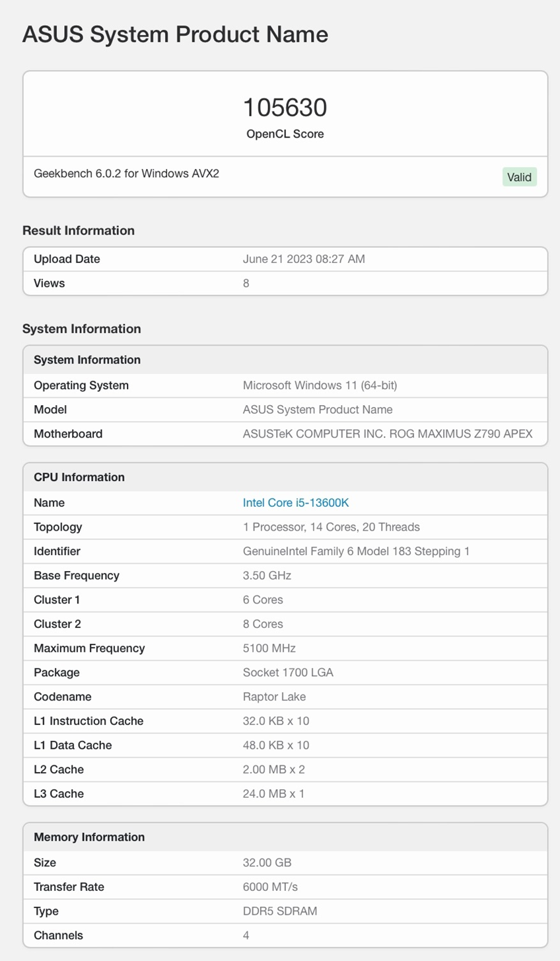
Task: Select Maximum Frequency value 5100 MHz
Action: (x=269, y=648)
